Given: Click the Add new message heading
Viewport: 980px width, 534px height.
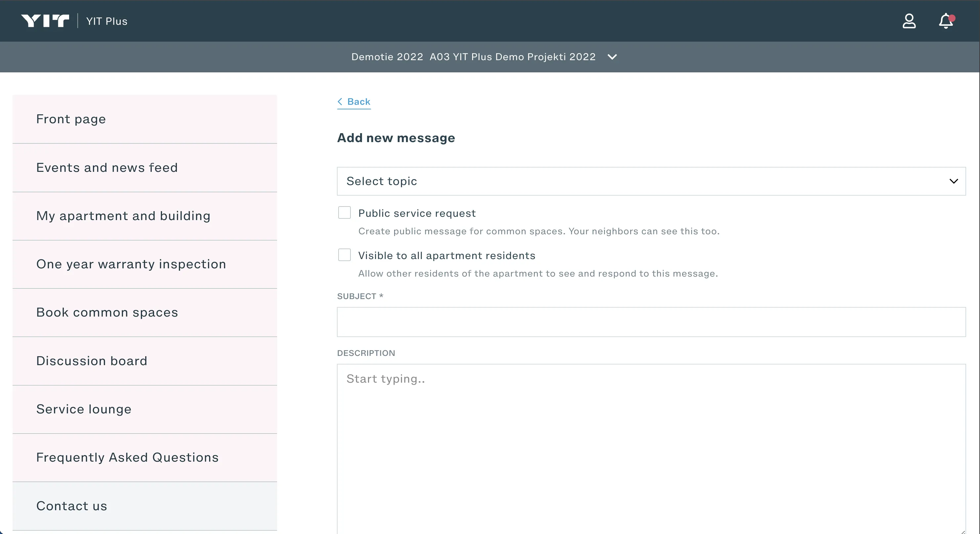Looking at the screenshot, I should click(x=396, y=138).
